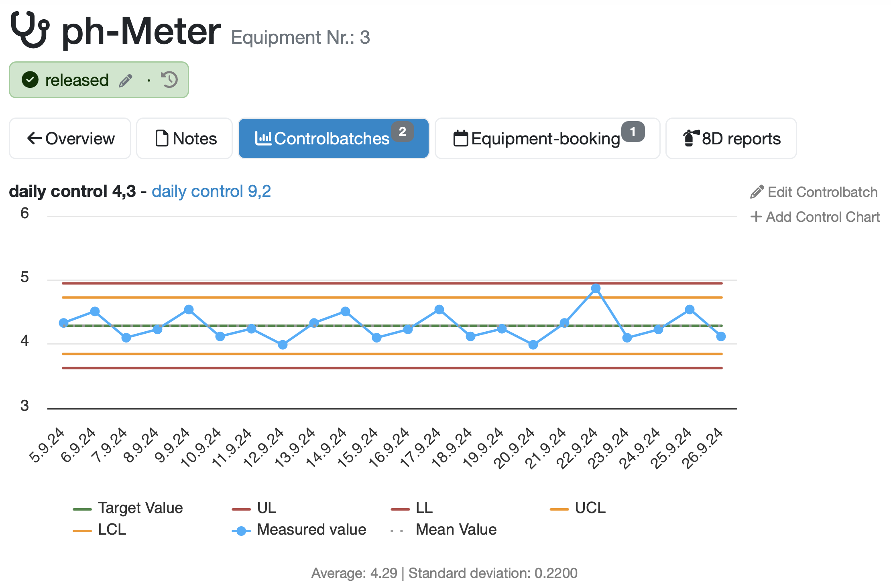The width and height of the screenshot is (891, 588).
Task: Toggle LCL legend entry
Action: pos(112,530)
